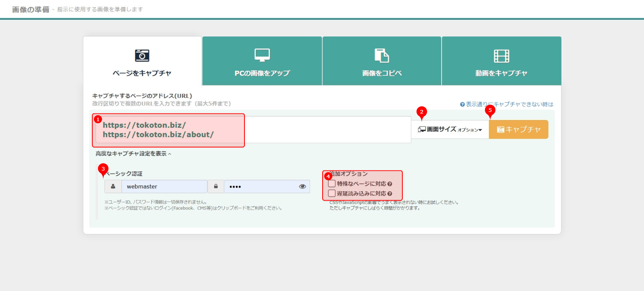The width and height of the screenshot is (644, 291).
Task: Switch to the PCの画像をアップ tab
Action: (262, 61)
